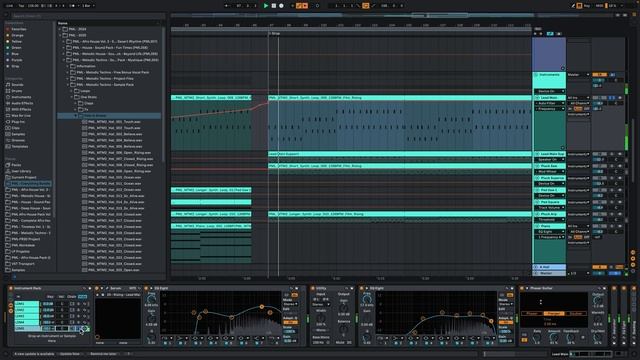Viewport: 640px width, 360px height.
Task: Open Frequency automation control chooser
Action: pos(549,109)
